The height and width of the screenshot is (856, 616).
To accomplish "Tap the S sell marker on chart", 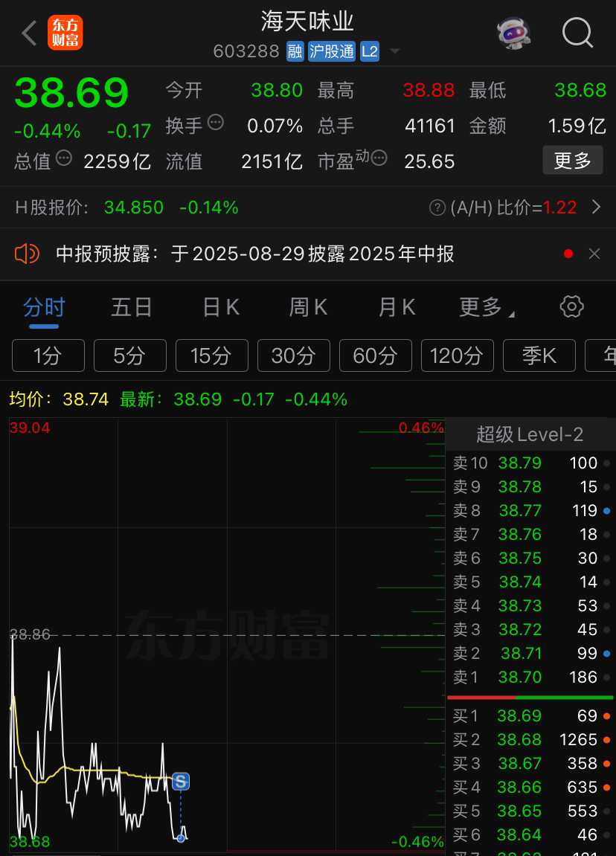I will click(x=181, y=781).
